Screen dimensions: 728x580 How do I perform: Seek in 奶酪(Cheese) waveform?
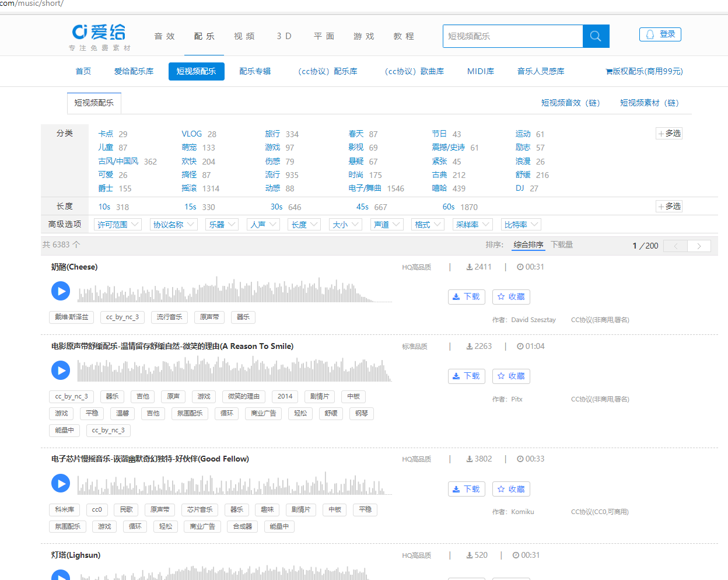click(235, 291)
